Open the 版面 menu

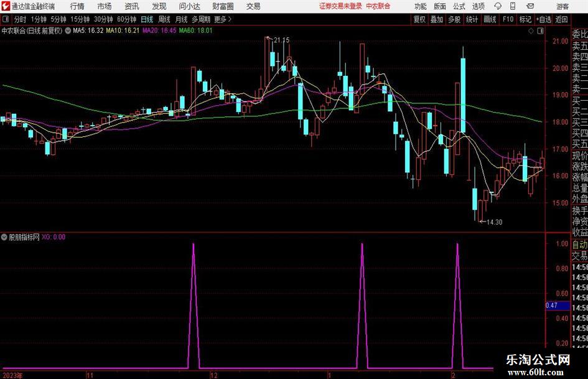[440, 6]
